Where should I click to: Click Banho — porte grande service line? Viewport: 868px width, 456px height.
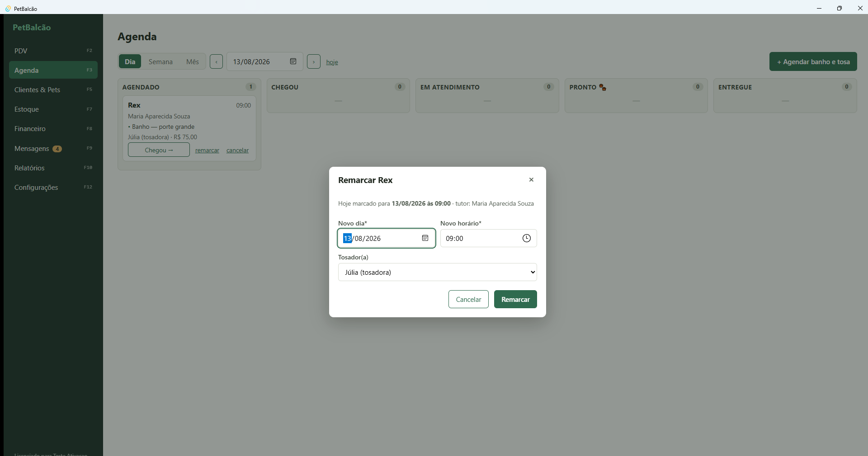pos(161,127)
